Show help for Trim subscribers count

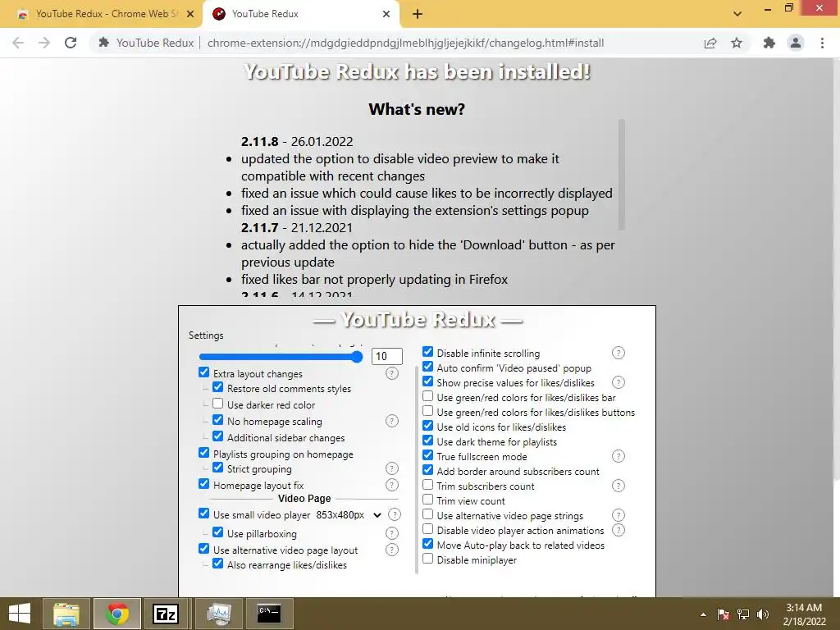[x=619, y=486]
